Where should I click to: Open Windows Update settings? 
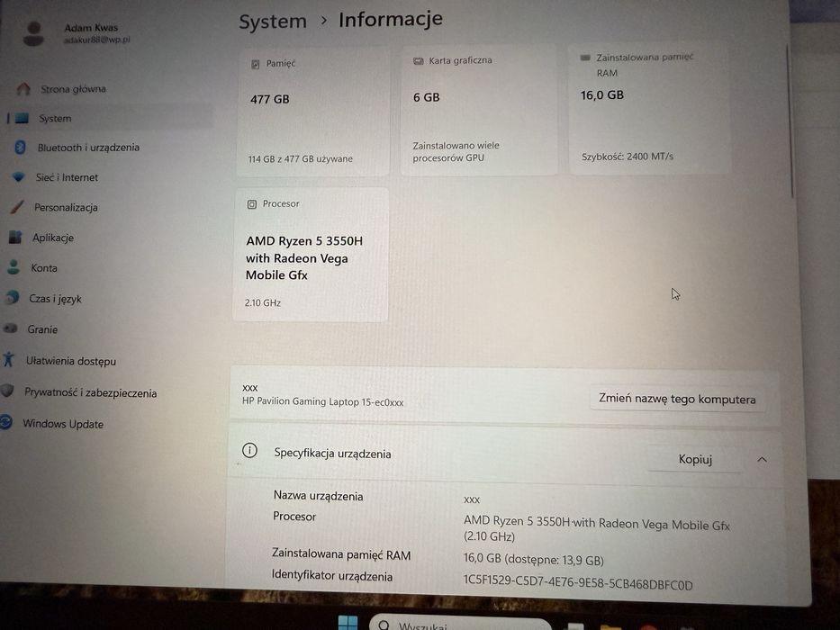click(x=63, y=424)
